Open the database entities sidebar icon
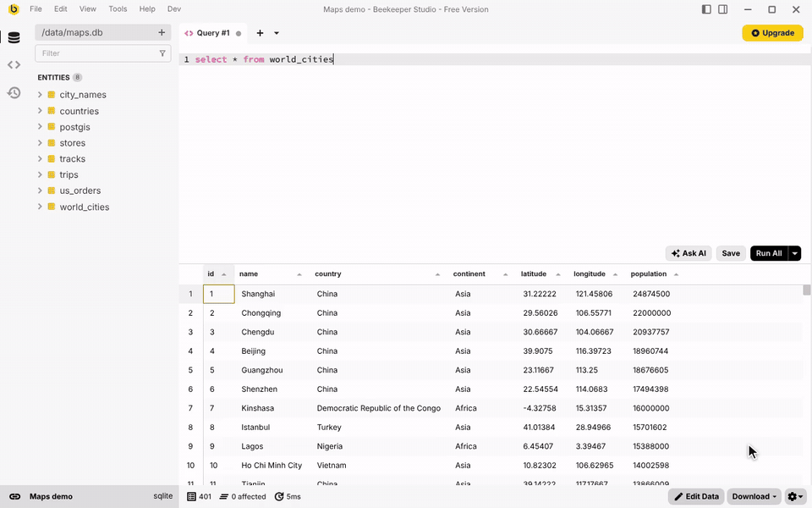 pyautogui.click(x=14, y=37)
